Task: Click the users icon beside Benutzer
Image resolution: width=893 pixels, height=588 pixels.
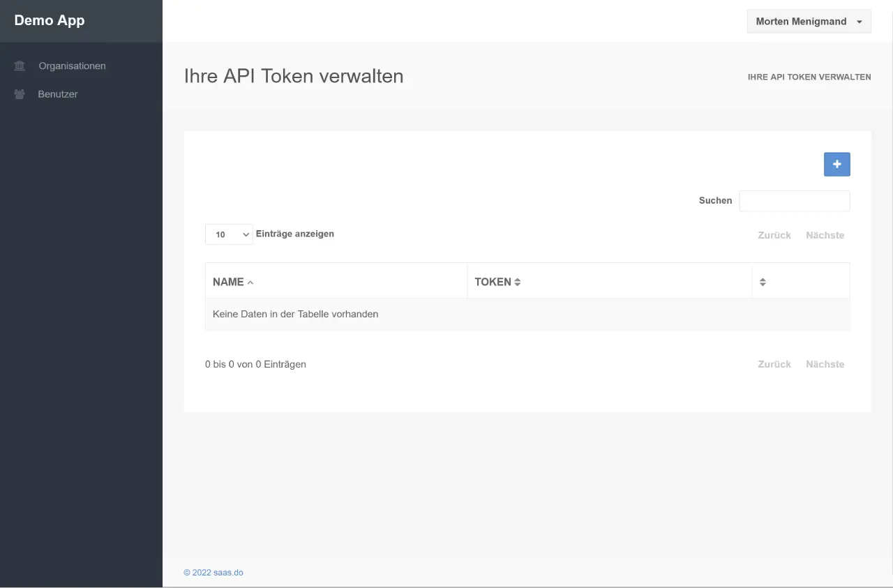Action: tap(20, 94)
